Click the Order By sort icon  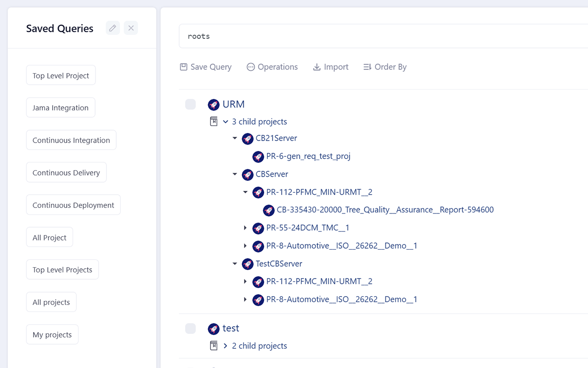click(367, 67)
